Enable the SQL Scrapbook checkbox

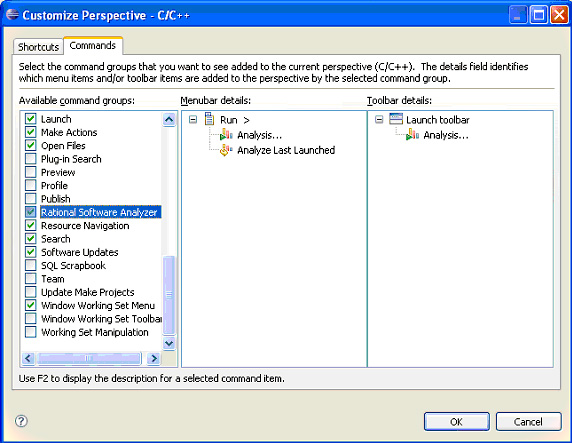click(x=31, y=265)
